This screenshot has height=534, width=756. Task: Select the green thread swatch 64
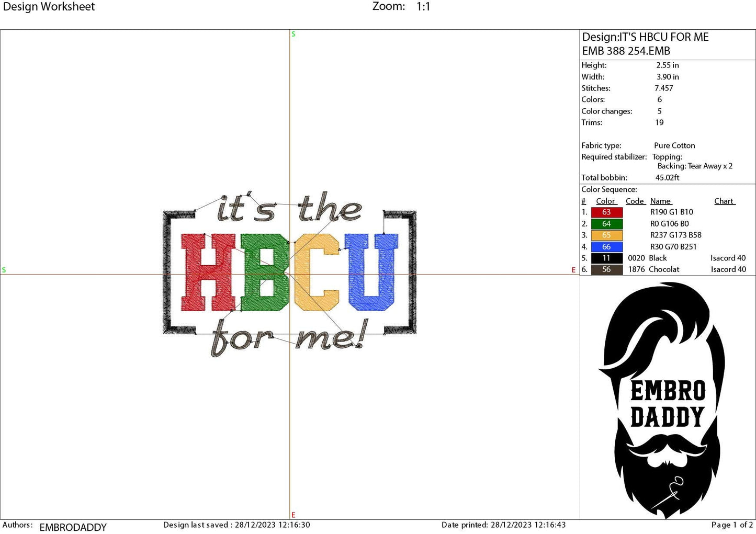(x=606, y=223)
